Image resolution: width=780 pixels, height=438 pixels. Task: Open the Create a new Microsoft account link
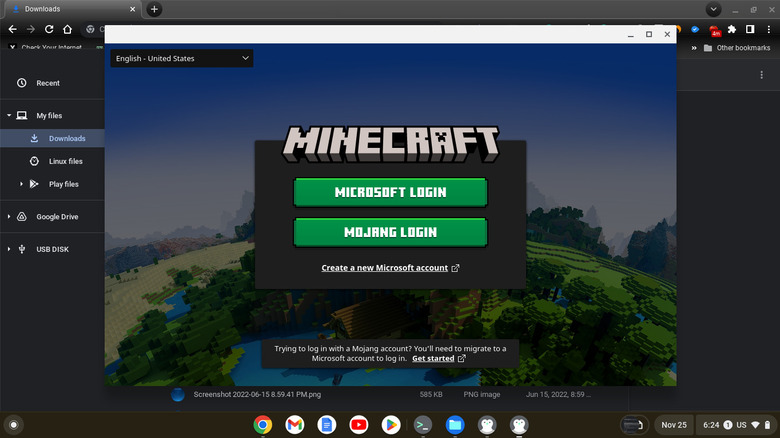(x=390, y=268)
